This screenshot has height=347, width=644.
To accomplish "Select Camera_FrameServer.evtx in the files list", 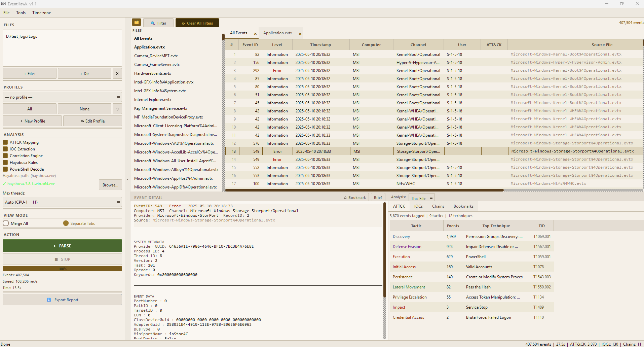I will pyautogui.click(x=157, y=64).
